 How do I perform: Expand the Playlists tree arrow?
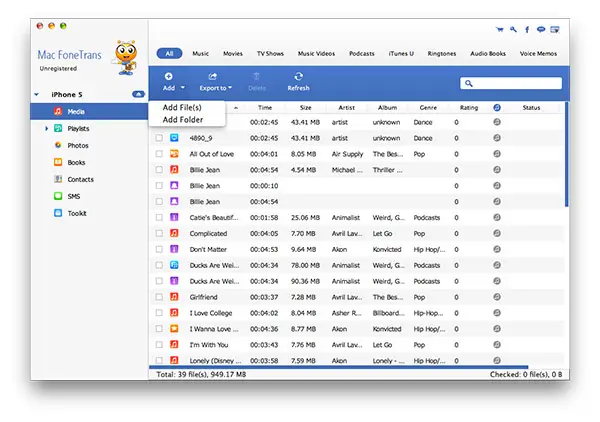46,129
